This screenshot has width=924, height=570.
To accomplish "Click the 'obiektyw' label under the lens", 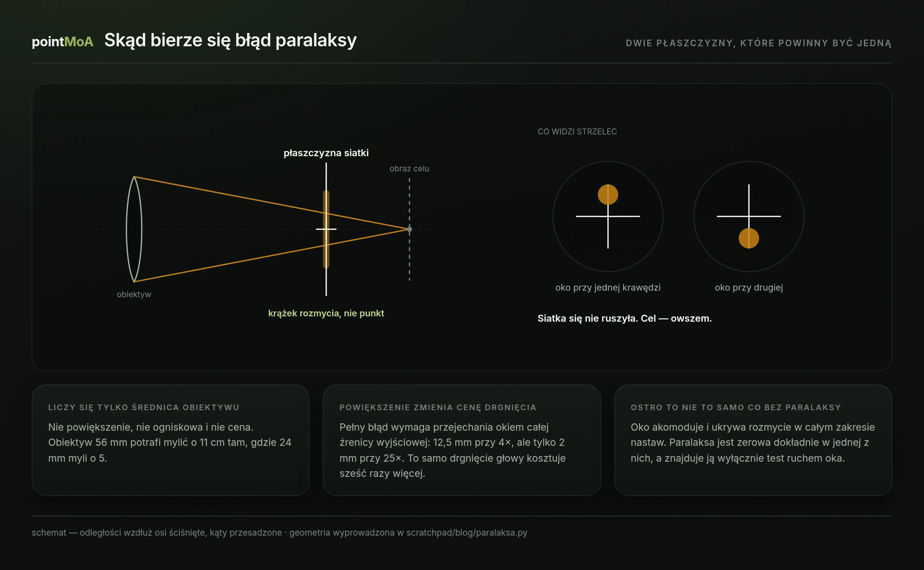I will 134,295.
